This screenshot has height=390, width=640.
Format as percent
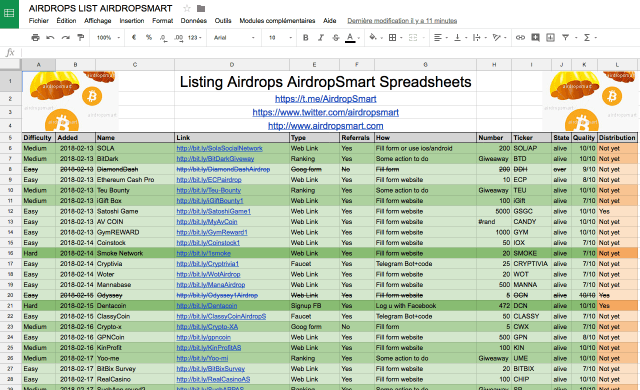coord(149,38)
